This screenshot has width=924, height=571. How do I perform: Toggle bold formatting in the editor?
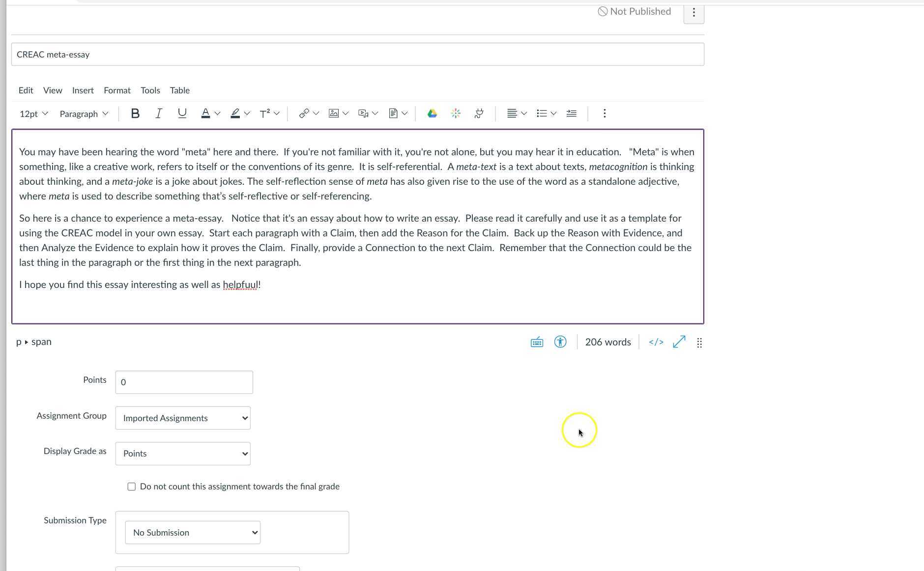(x=135, y=114)
